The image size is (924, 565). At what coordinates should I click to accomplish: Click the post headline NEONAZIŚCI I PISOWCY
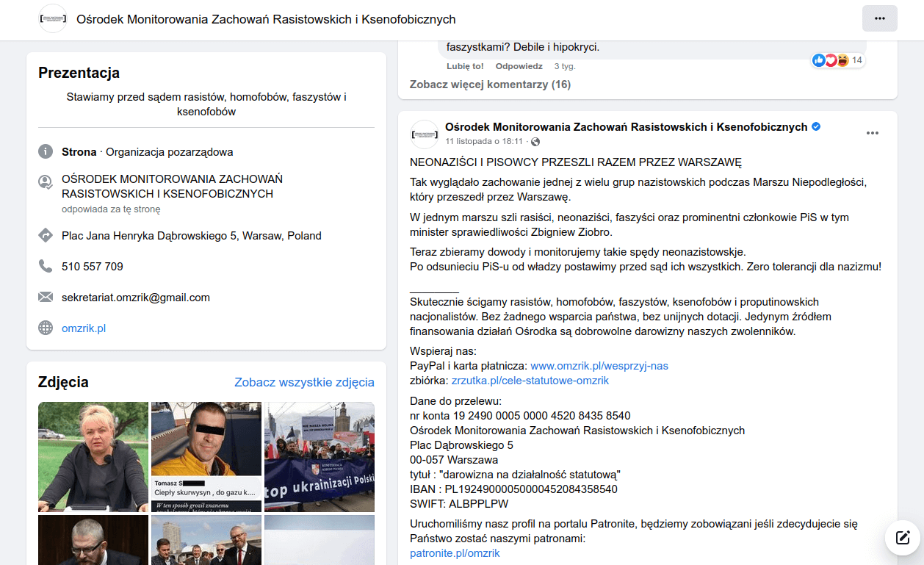tap(576, 162)
